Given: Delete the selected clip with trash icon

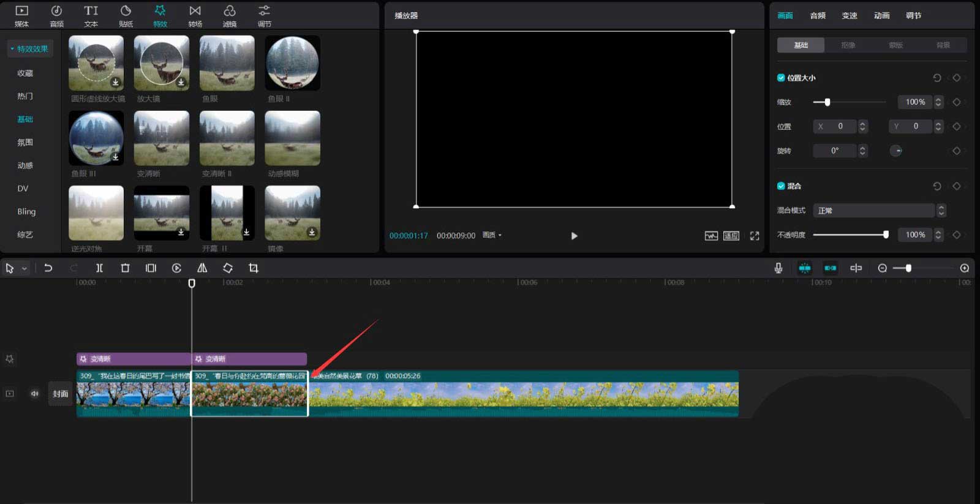Looking at the screenshot, I should coord(125,268).
